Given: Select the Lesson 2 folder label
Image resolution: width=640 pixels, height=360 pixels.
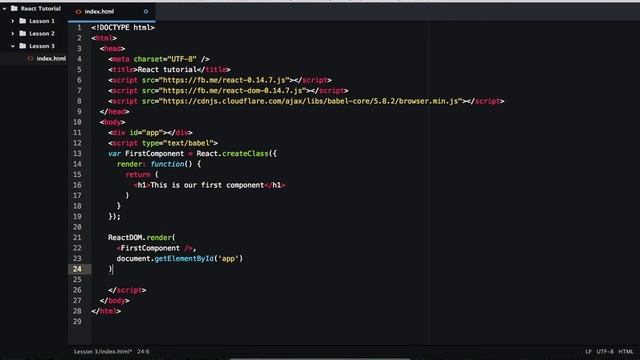Looking at the screenshot, I should coord(42,33).
